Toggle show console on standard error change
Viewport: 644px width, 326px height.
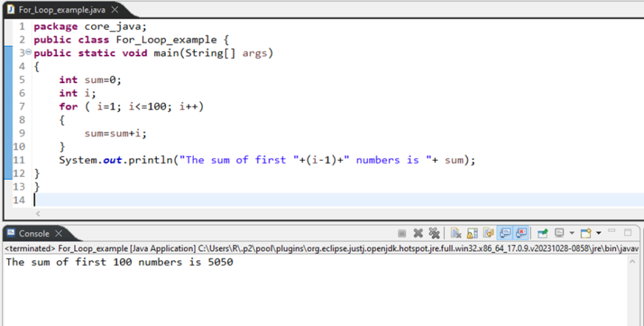(521, 233)
